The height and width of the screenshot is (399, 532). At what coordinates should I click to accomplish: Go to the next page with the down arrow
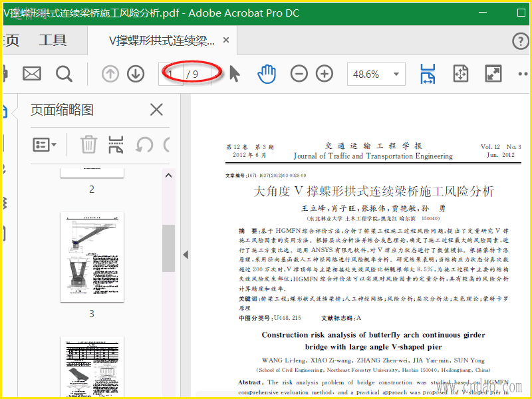pos(136,74)
